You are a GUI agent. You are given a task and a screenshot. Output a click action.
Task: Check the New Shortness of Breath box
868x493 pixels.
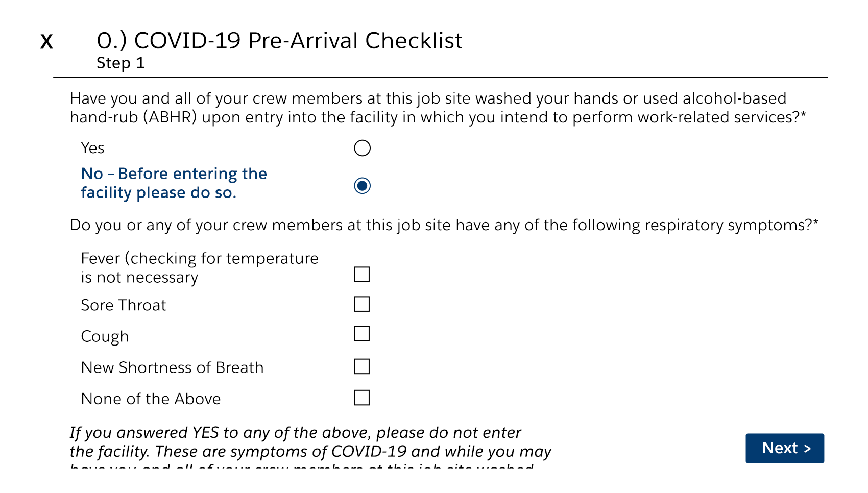click(361, 366)
